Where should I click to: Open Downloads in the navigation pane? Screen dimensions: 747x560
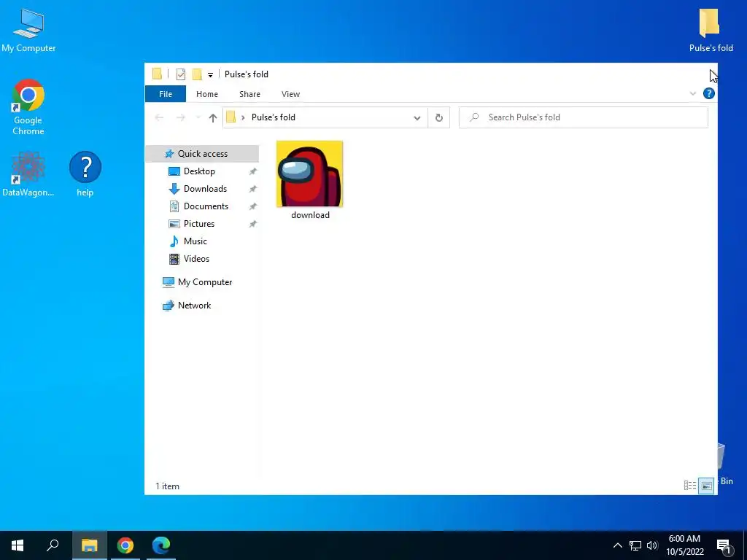point(205,189)
